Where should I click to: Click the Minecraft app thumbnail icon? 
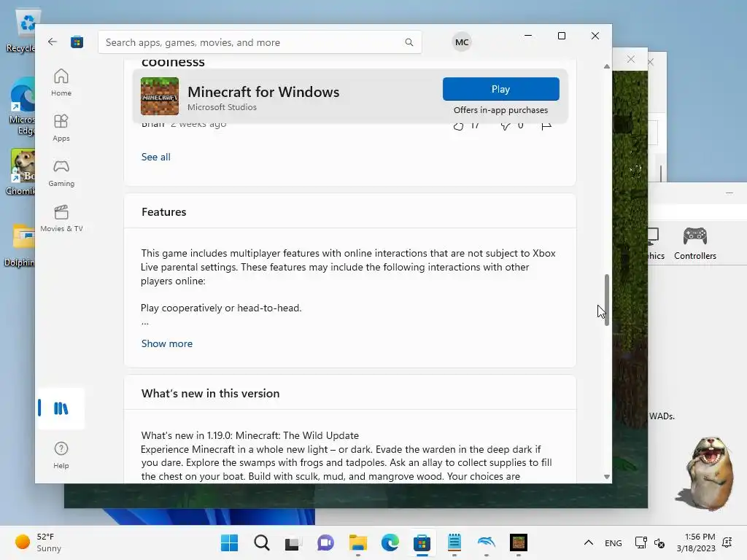pyautogui.click(x=160, y=96)
